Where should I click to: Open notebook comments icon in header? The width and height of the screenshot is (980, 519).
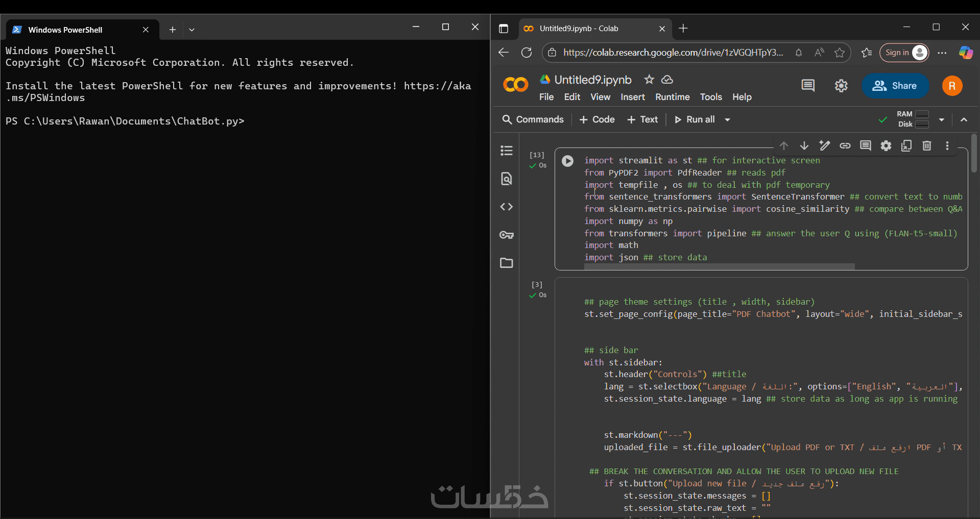click(808, 86)
